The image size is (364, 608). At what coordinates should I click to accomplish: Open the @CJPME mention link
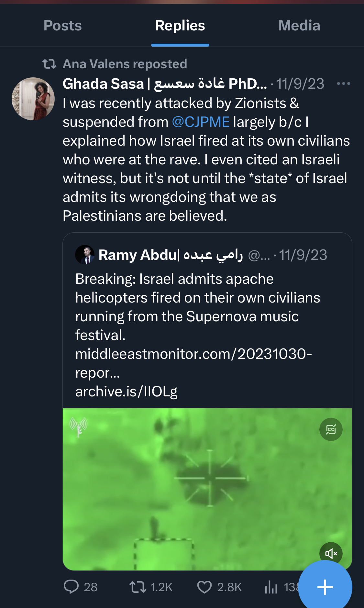(x=201, y=122)
